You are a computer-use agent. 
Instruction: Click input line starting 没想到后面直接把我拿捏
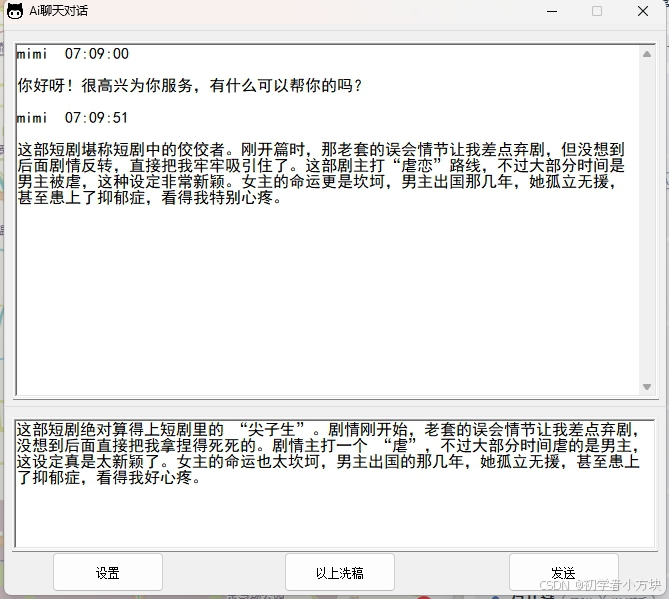click(328, 446)
